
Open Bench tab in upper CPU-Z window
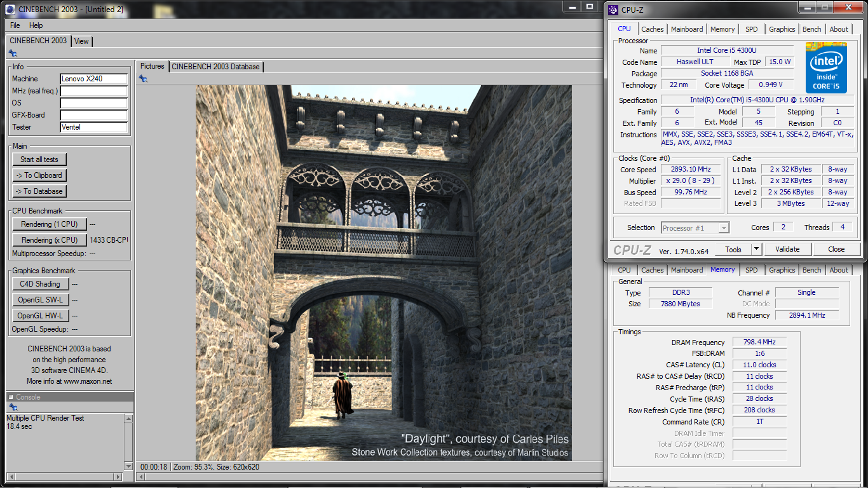[812, 29]
